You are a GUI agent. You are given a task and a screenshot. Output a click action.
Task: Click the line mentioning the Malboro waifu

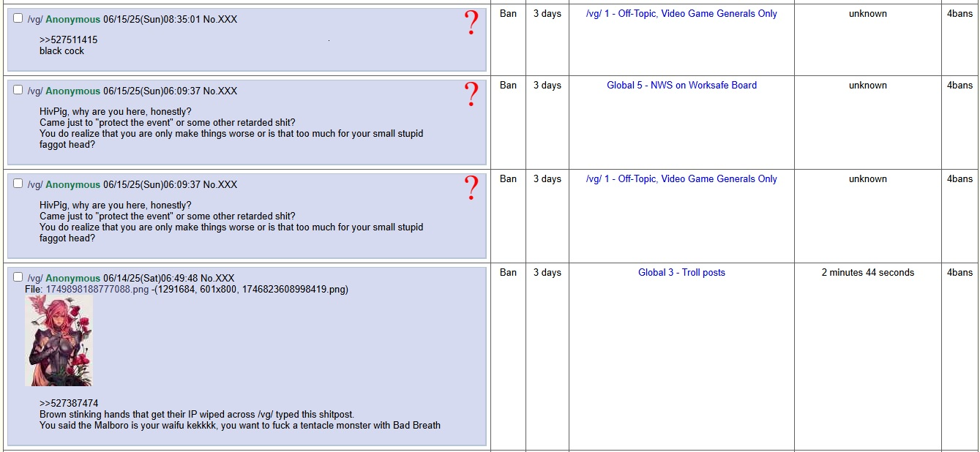(240, 426)
